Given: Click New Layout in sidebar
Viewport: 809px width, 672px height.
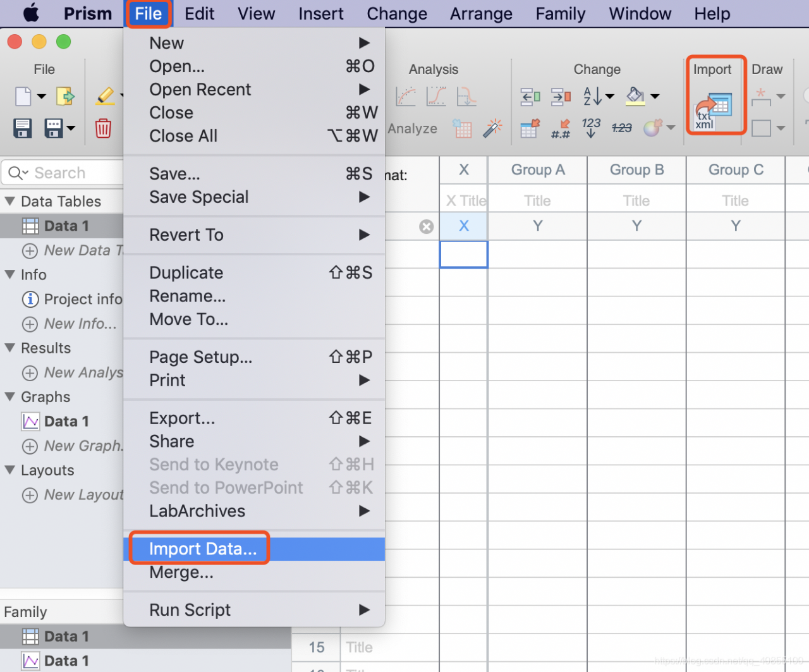Looking at the screenshot, I should click(73, 494).
